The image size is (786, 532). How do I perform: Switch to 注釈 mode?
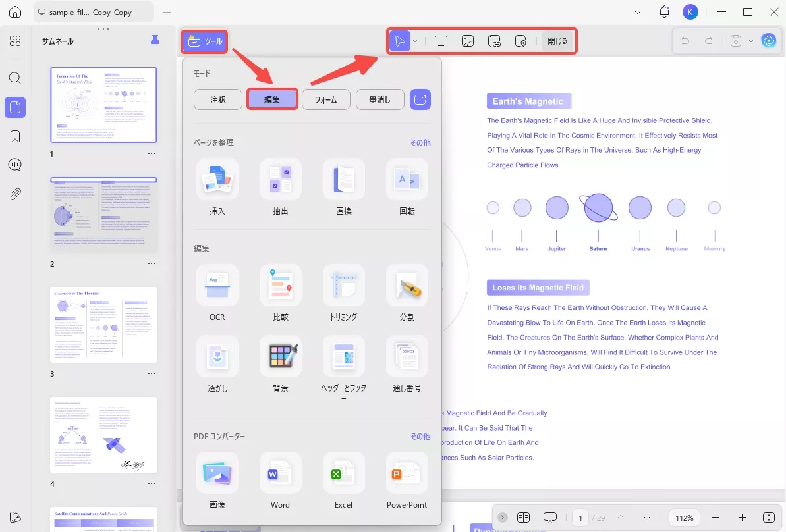pos(218,99)
